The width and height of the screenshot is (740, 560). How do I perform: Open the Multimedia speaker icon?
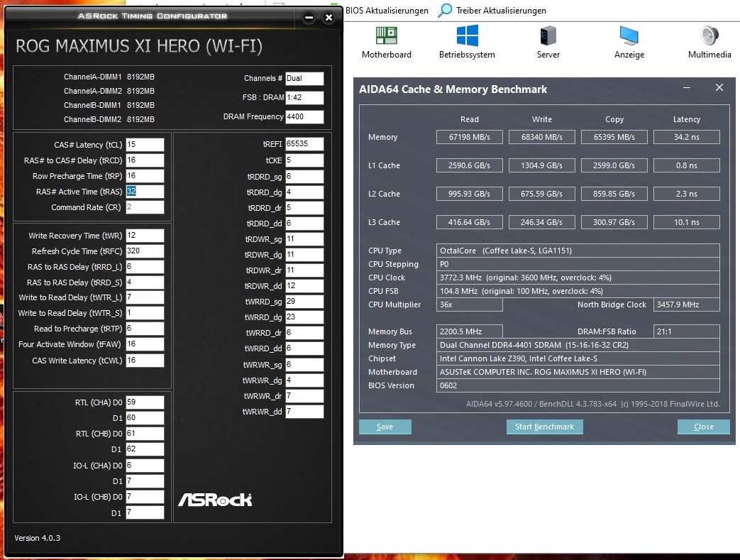click(x=709, y=36)
